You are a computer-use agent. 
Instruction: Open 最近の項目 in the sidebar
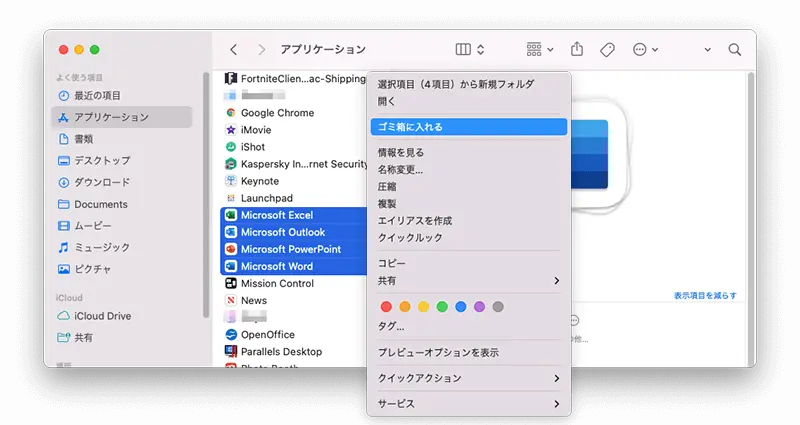[x=121, y=95]
